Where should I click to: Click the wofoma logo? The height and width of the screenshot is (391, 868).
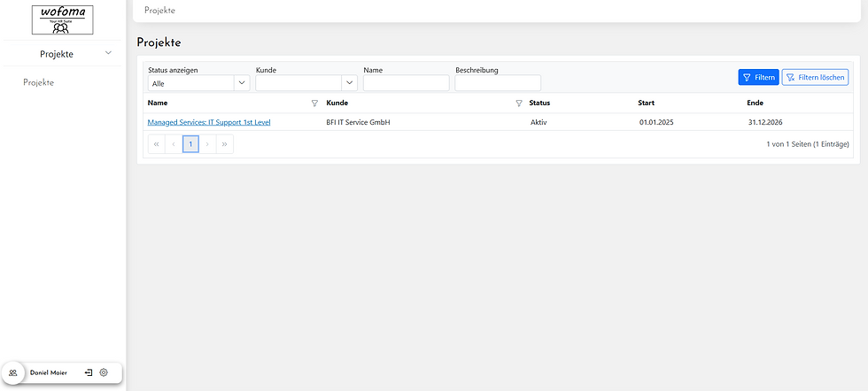point(62,19)
